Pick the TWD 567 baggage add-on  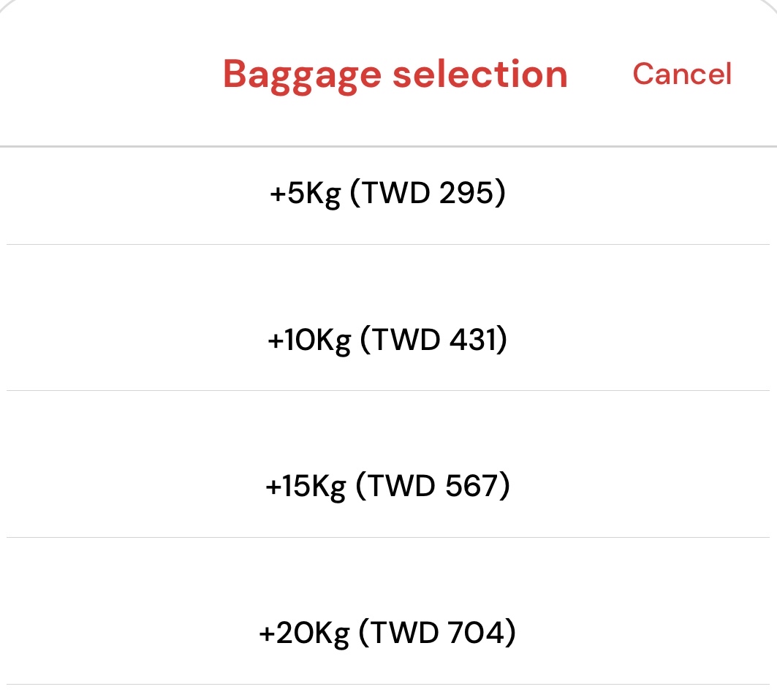point(387,487)
